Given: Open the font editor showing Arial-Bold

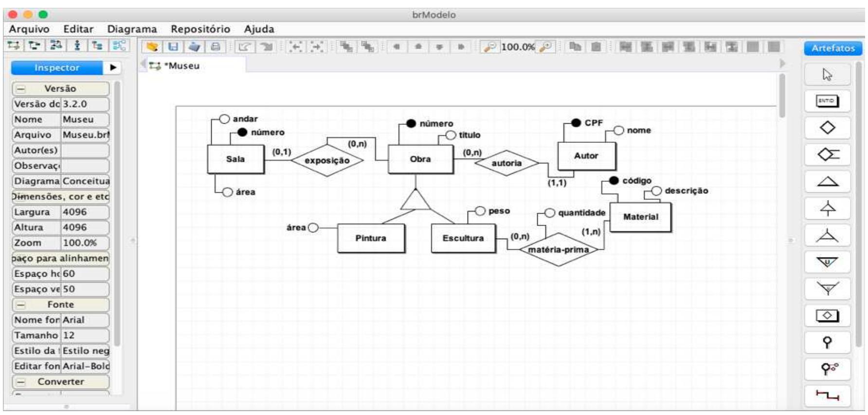Looking at the screenshot, I should tap(85, 366).
